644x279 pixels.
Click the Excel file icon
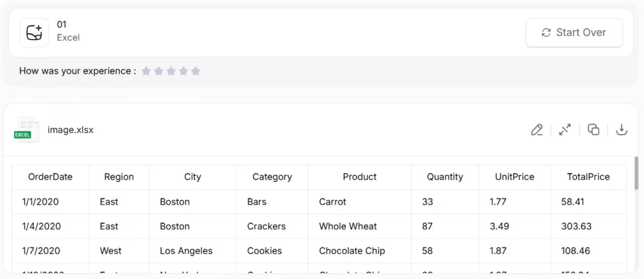(27, 130)
